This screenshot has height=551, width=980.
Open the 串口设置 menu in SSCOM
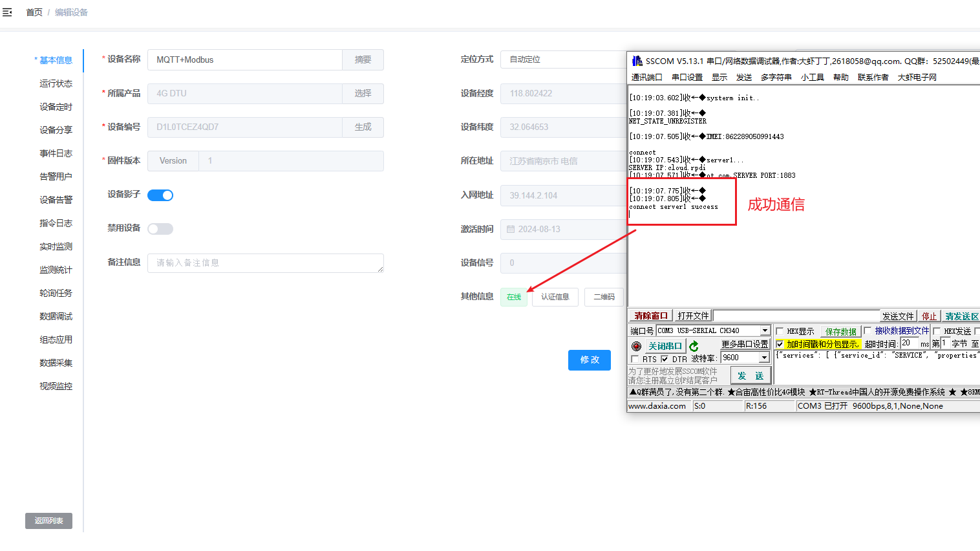687,78
